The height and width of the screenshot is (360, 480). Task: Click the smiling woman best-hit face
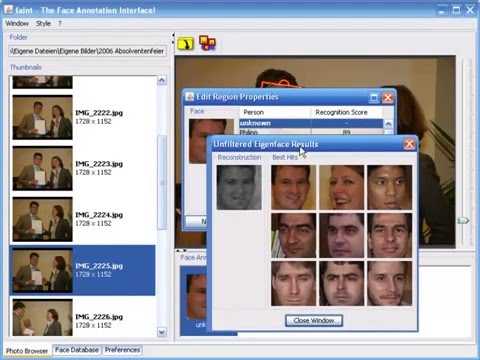pos(341,187)
